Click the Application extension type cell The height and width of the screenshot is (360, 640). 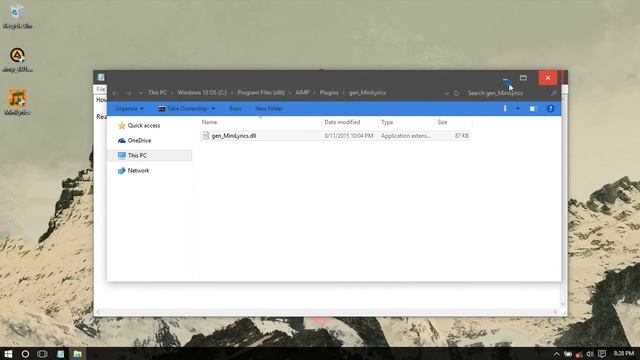[405, 136]
